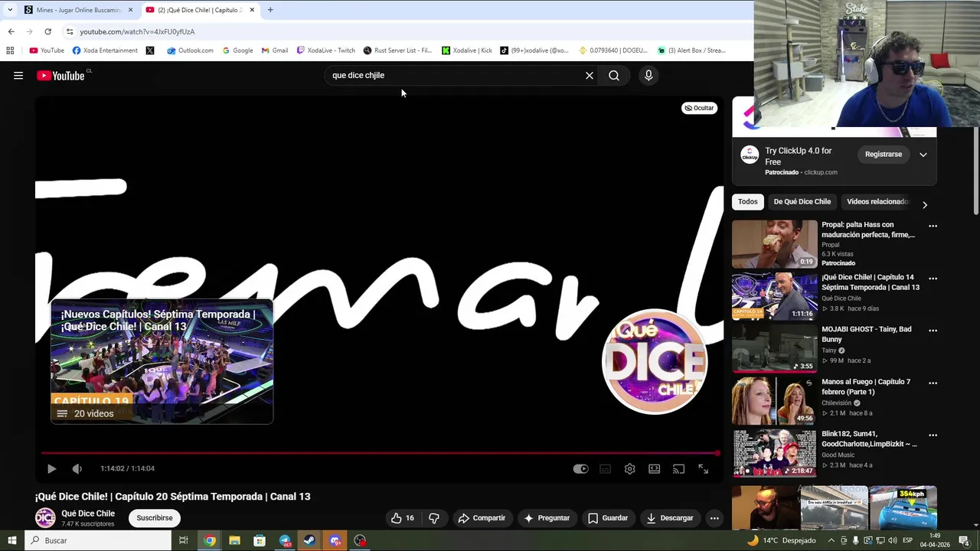
Task: Open options menu for Manos al Fuego video
Action: [933, 383]
